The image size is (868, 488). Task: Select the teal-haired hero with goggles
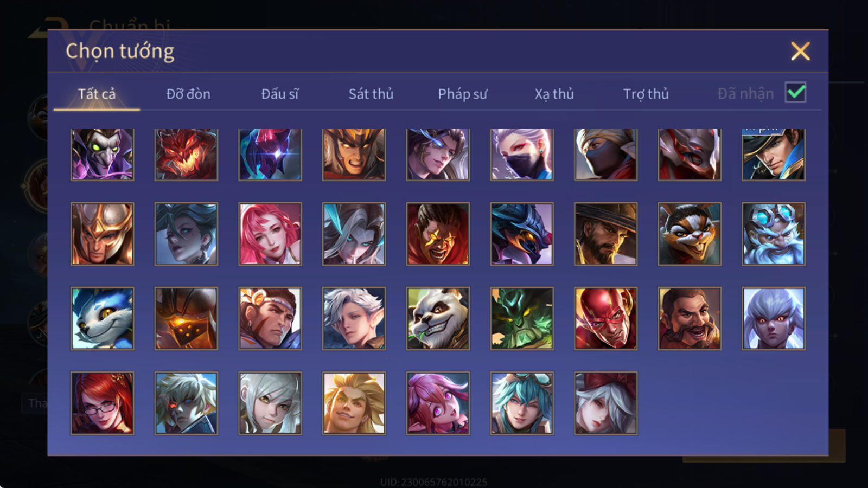coord(522,403)
